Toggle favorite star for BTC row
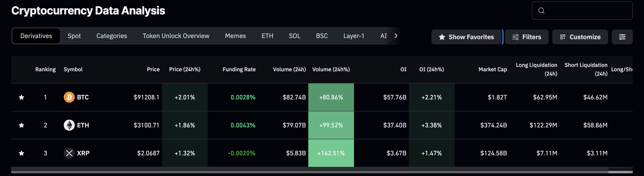The image size is (644, 176). (21, 97)
